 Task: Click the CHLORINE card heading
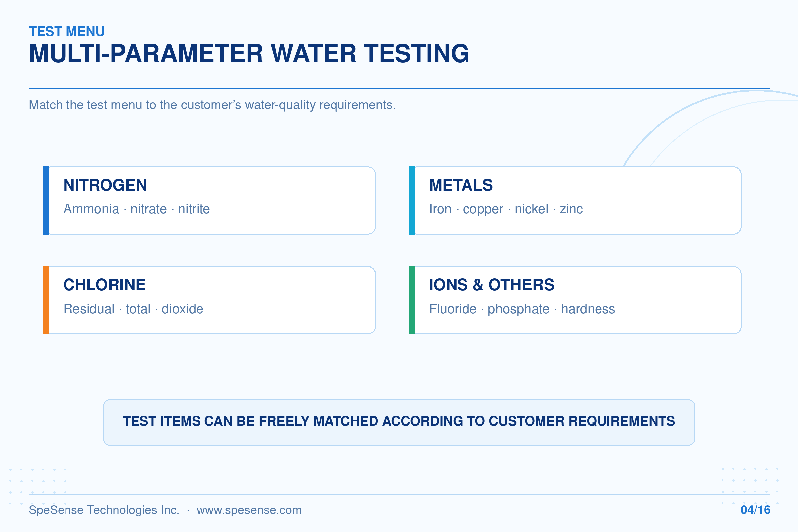click(x=104, y=285)
